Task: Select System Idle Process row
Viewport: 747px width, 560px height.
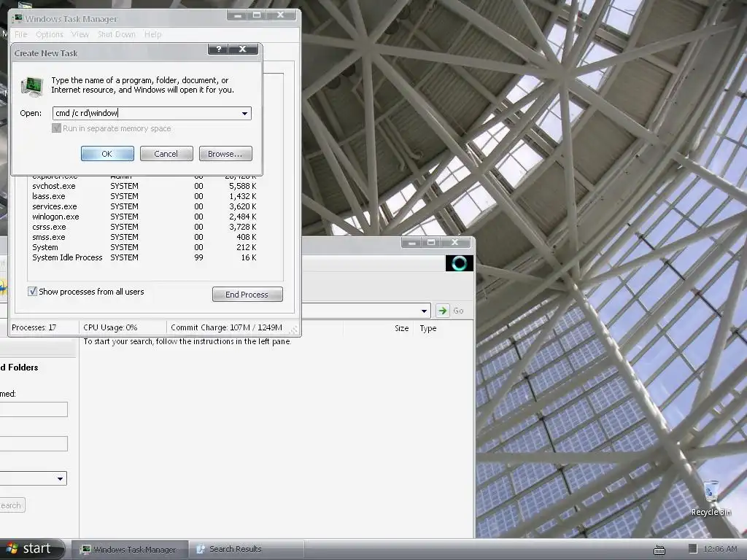Action: point(145,257)
